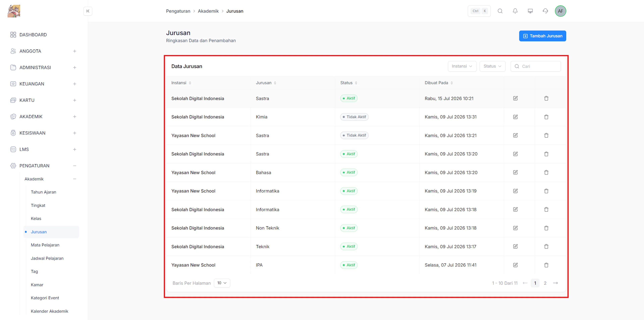Click the Tambah Jurusan button
This screenshot has height=320, width=644.
(x=542, y=36)
